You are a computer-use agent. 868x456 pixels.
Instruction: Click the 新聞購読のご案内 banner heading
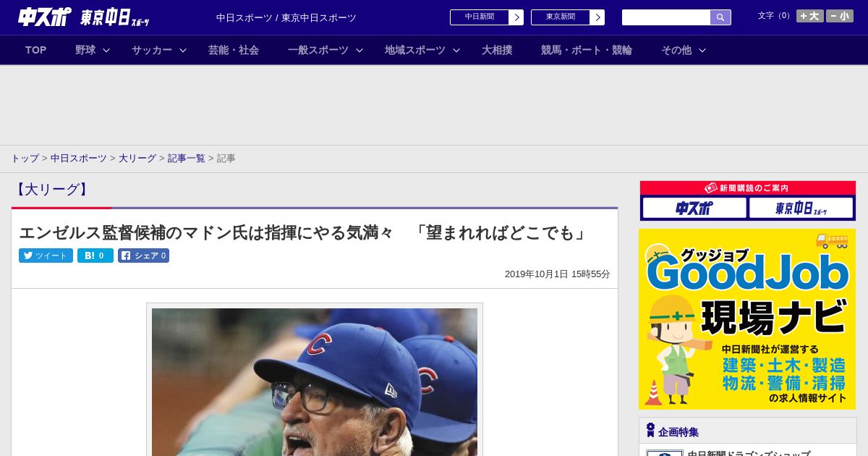747,188
